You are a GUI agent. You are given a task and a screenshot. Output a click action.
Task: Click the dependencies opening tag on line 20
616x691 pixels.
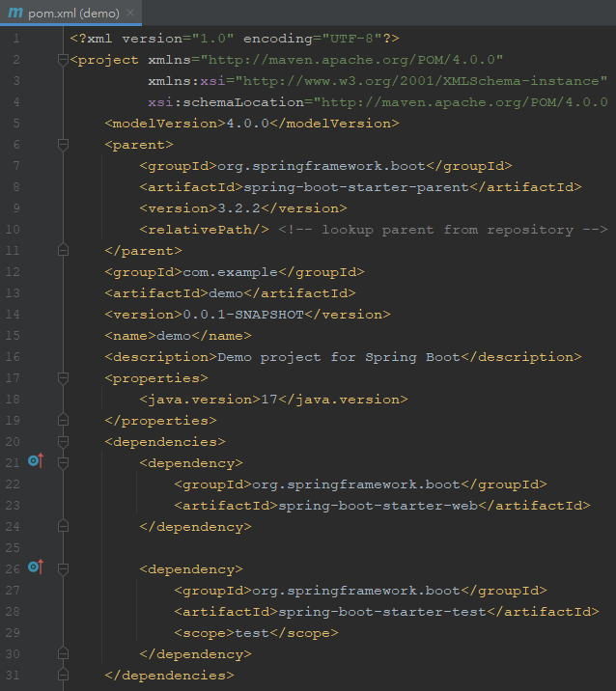coord(165,442)
